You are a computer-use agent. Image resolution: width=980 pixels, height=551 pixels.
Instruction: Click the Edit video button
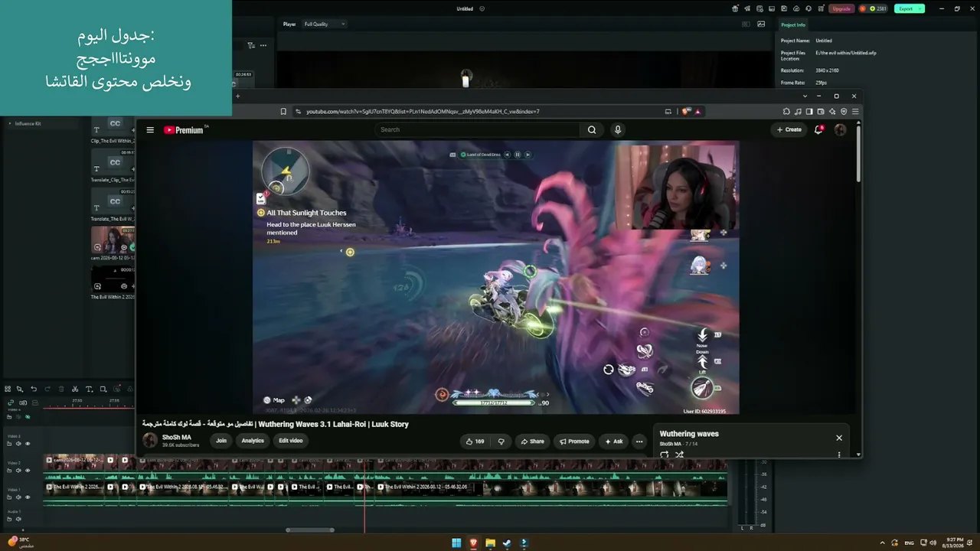click(x=291, y=441)
